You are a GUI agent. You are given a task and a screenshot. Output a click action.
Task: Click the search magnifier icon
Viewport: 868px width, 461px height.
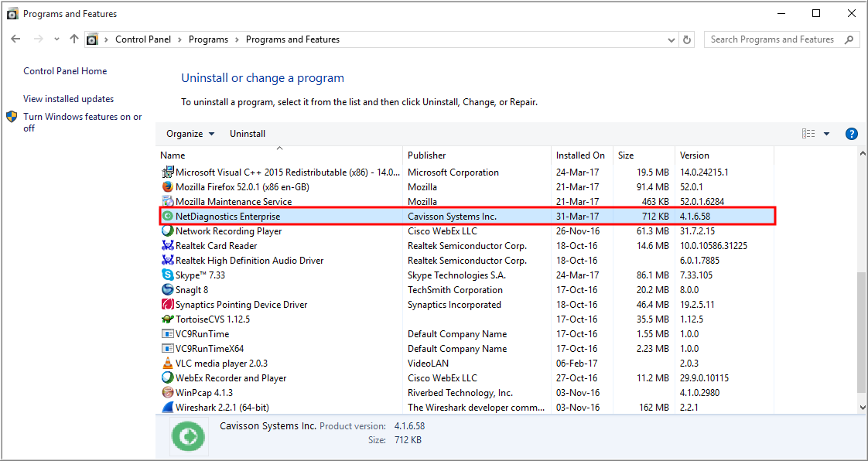tap(849, 39)
